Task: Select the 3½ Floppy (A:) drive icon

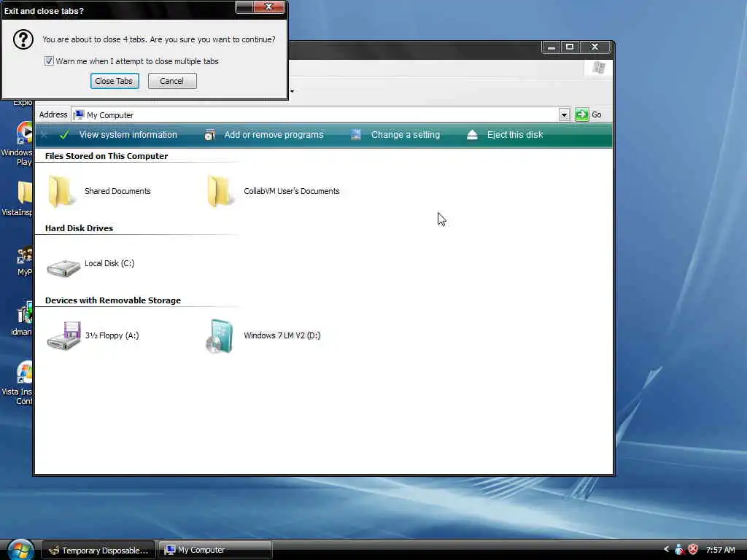Action: pyautogui.click(x=63, y=335)
